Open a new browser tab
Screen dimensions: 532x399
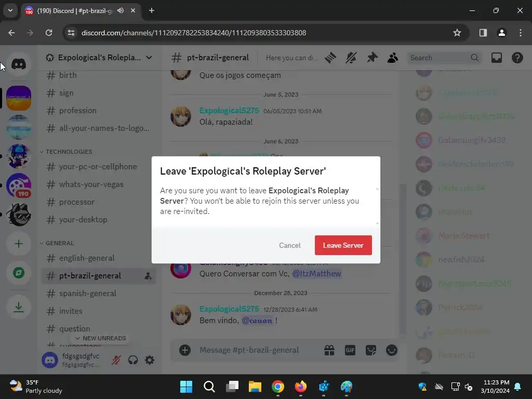click(x=152, y=10)
